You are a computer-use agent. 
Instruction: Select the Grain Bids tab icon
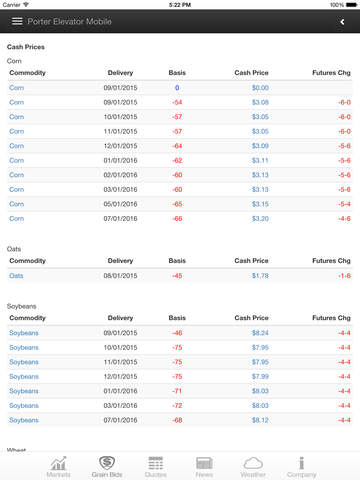pyautogui.click(x=107, y=463)
